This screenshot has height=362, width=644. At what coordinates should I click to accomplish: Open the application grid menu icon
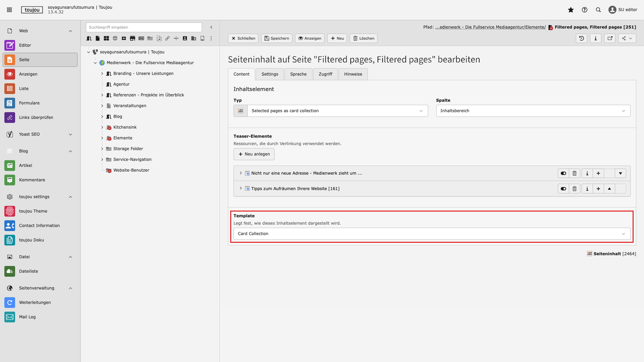9,10
